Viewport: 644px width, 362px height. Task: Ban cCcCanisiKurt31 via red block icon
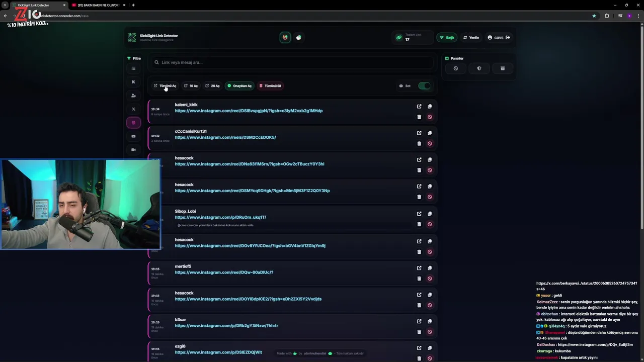point(430,144)
